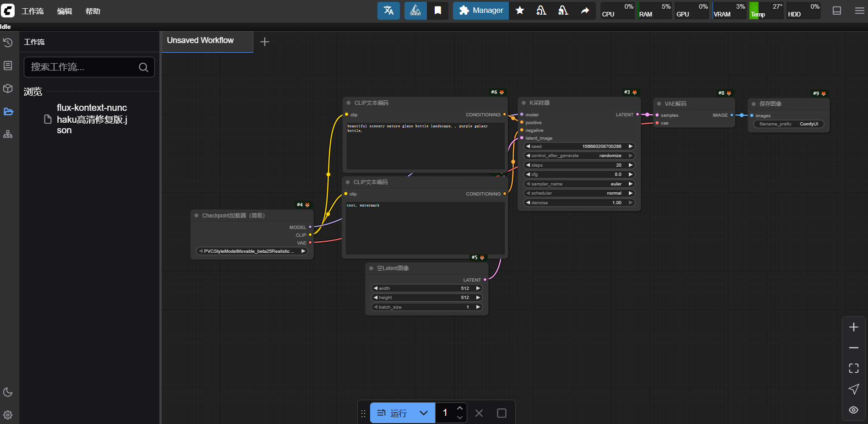
Task: Click the 浏览 section header
Action: click(33, 92)
